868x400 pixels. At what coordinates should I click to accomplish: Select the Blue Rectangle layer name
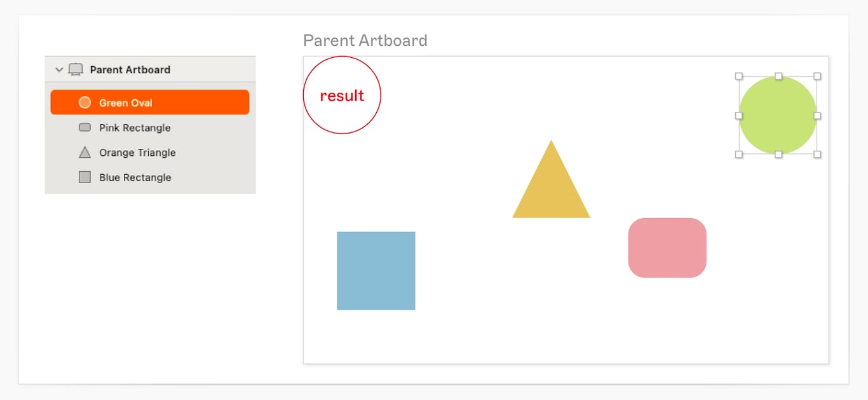(x=135, y=177)
